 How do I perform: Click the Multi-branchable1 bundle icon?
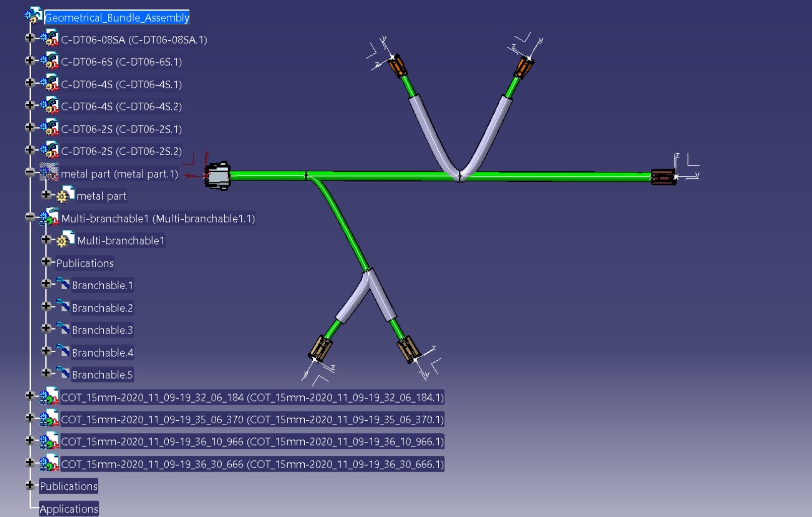pos(50,217)
